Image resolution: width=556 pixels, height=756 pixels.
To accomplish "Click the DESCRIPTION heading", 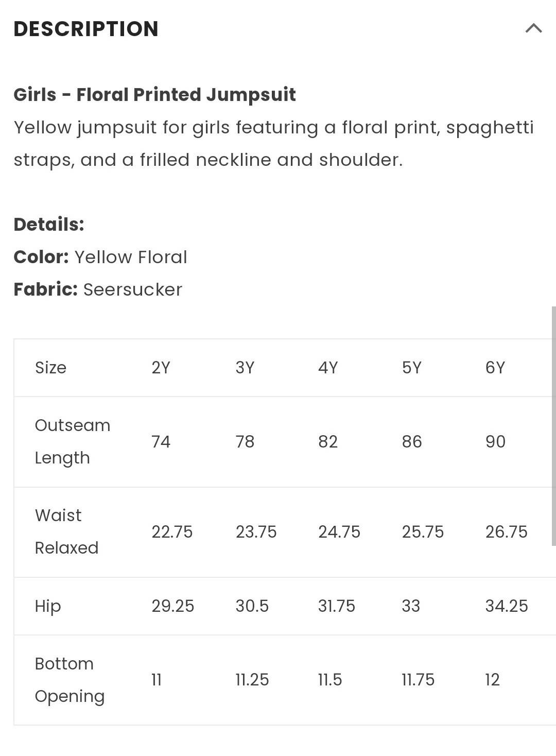I will tap(86, 29).
